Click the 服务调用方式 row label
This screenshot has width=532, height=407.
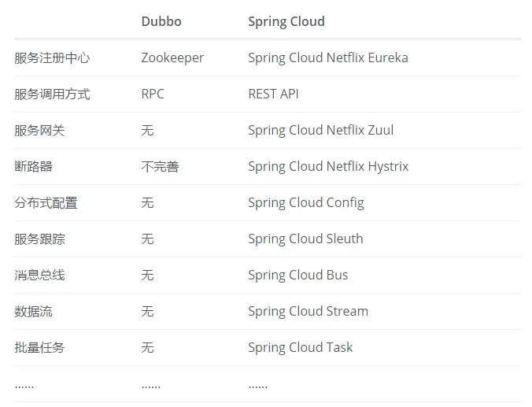point(52,94)
